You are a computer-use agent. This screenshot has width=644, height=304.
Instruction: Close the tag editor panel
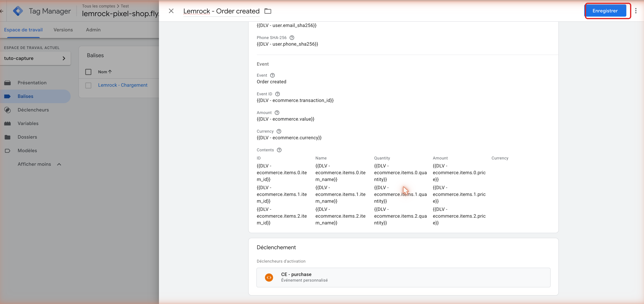tap(171, 11)
